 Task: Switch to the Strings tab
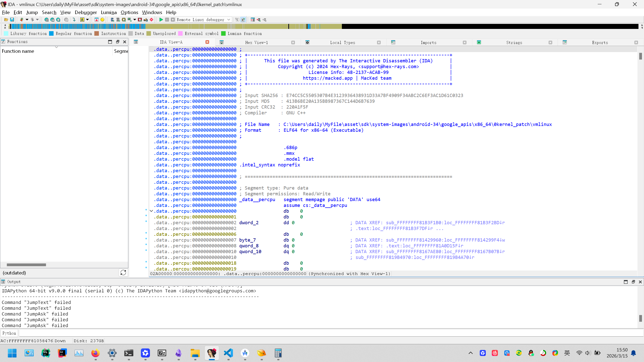pyautogui.click(x=514, y=42)
